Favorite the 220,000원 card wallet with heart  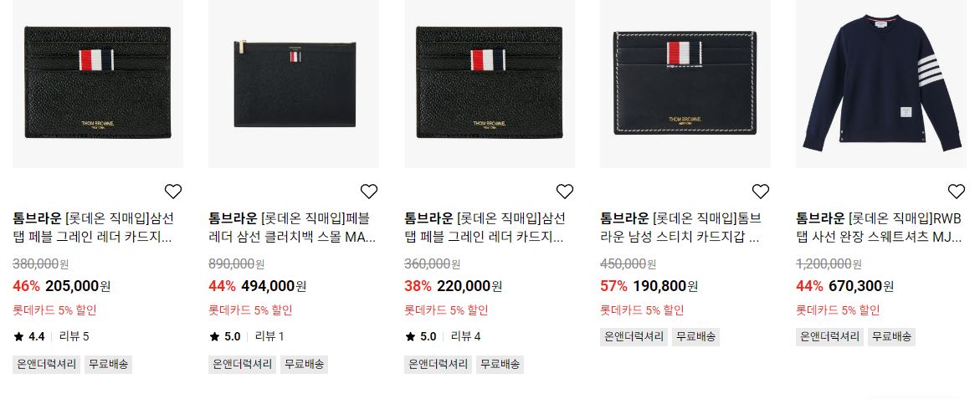(564, 191)
